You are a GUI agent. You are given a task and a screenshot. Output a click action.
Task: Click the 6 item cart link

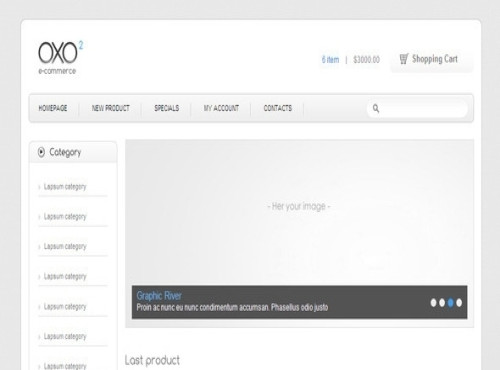(x=330, y=60)
